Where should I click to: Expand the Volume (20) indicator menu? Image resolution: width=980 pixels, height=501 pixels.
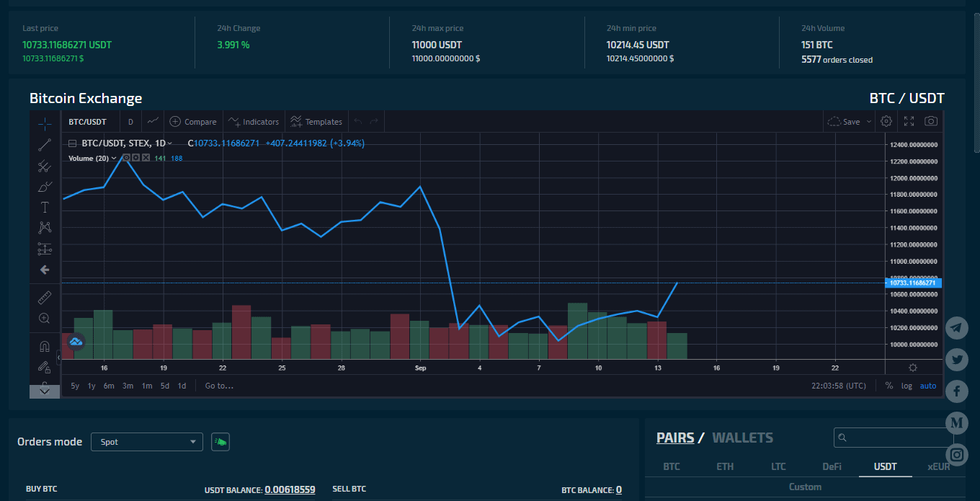click(x=114, y=158)
